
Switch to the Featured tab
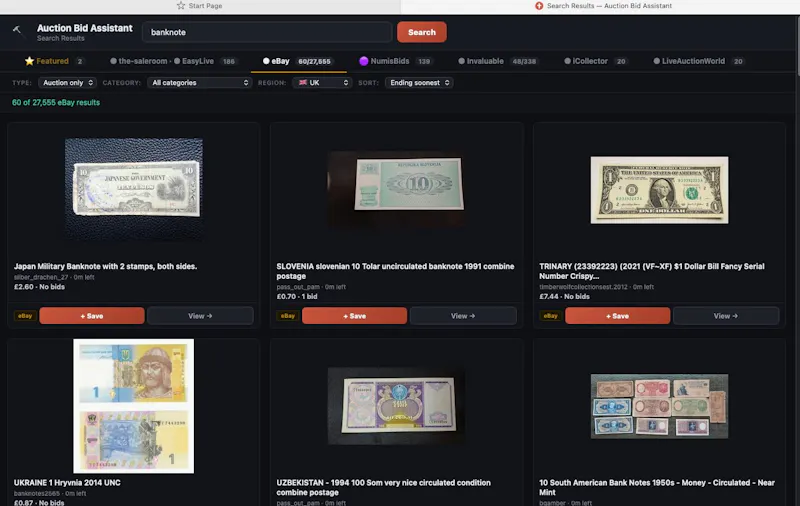(x=54, y=61)
